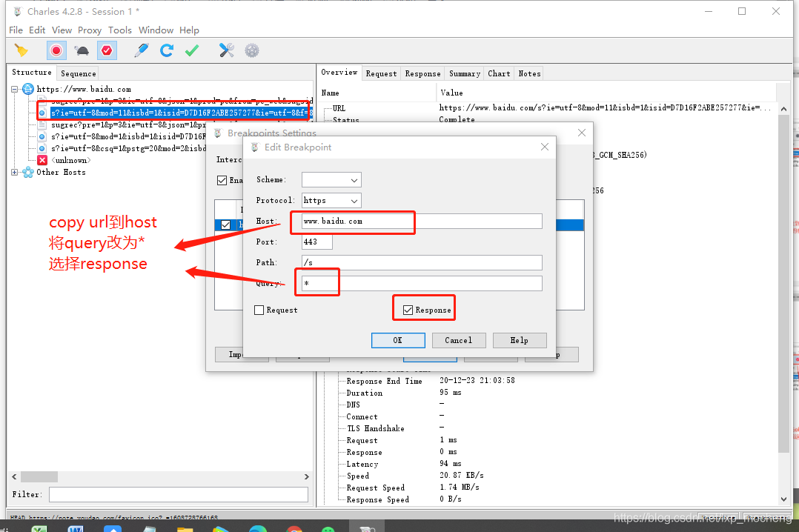Viewport: 799px width, 532px height.
Task: Switch to the Chart tab
Action: 499,73
